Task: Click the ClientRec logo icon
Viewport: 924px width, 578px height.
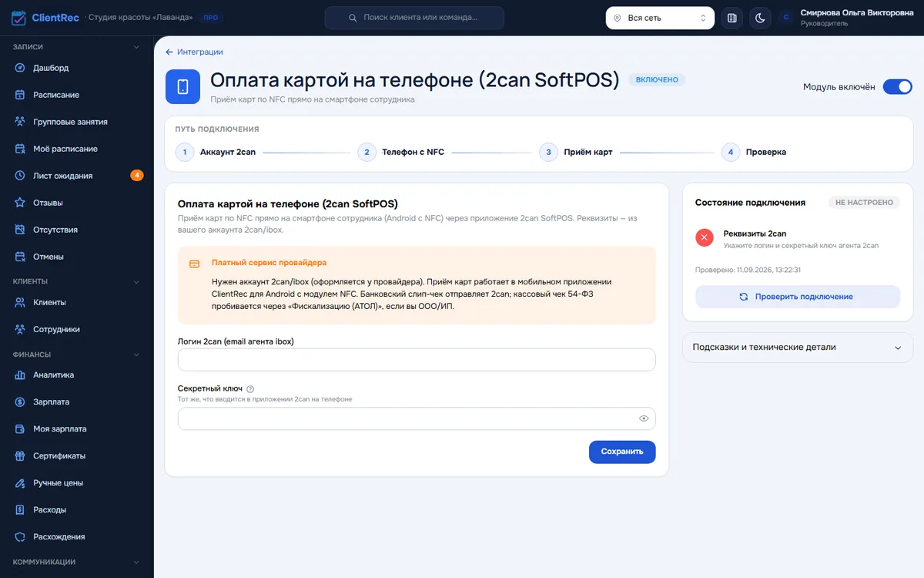Action: click(19, 18)
